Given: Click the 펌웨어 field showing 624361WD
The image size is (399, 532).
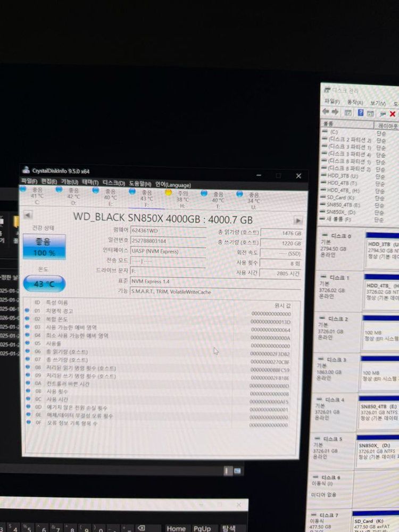Looking at the screenshot, I should [168, 231].
